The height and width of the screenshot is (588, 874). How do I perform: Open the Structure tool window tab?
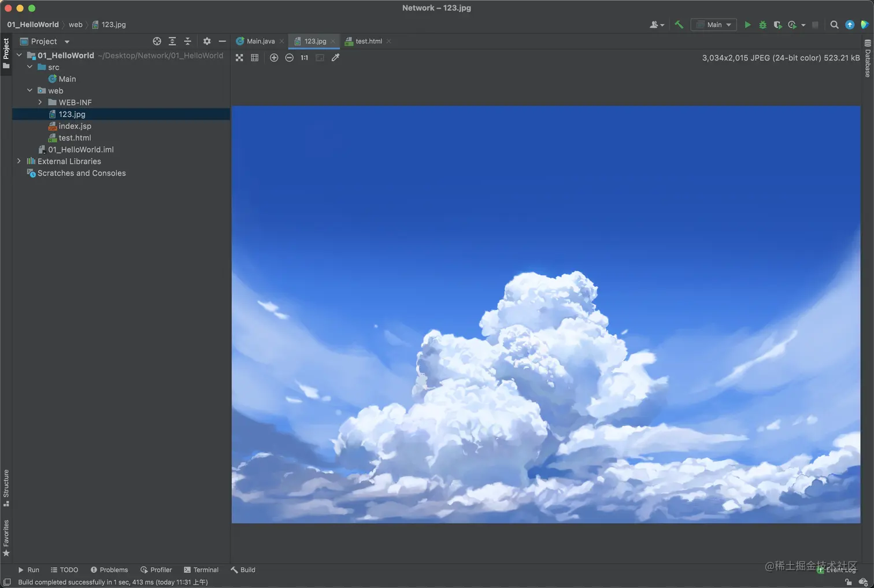(x=6, y=488)
